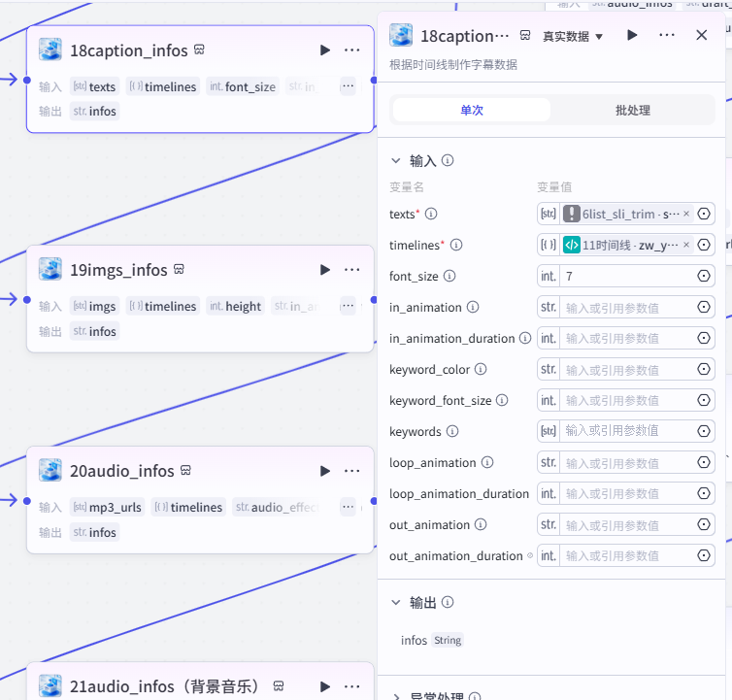Show info tooltip for font_size parameter

click(x=449, y=276)
